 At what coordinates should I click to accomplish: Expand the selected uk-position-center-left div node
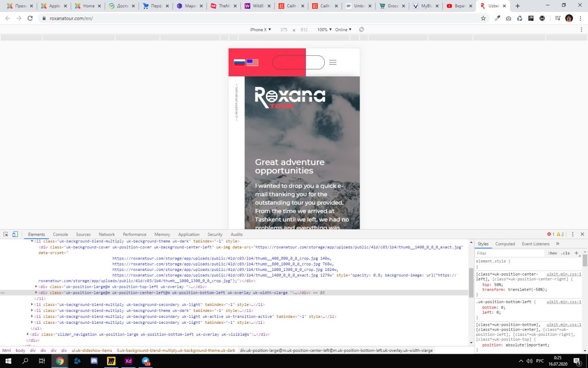(36, 293)
